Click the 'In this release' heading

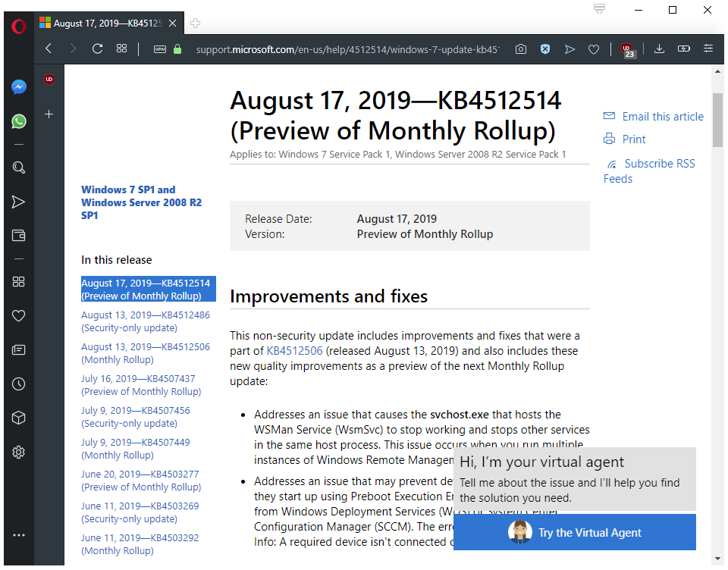117,260
